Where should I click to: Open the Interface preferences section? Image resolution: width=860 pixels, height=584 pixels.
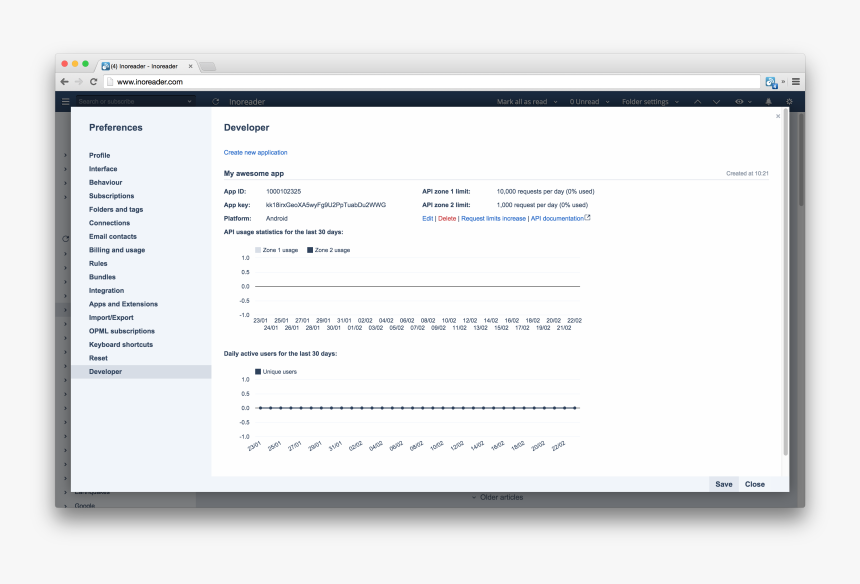click(x=103, y=169)
